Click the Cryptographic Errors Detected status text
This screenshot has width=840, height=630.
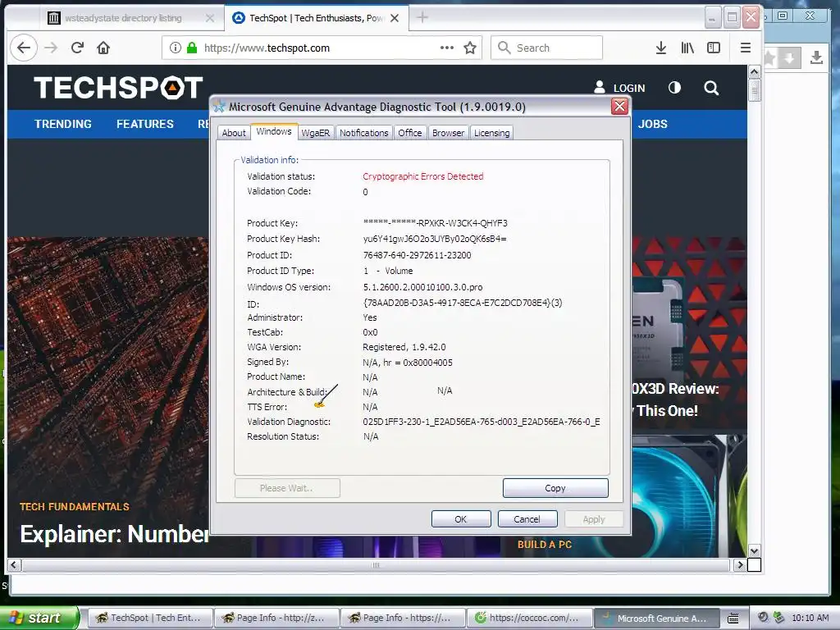pyautogui.click(x=423, y=176)
